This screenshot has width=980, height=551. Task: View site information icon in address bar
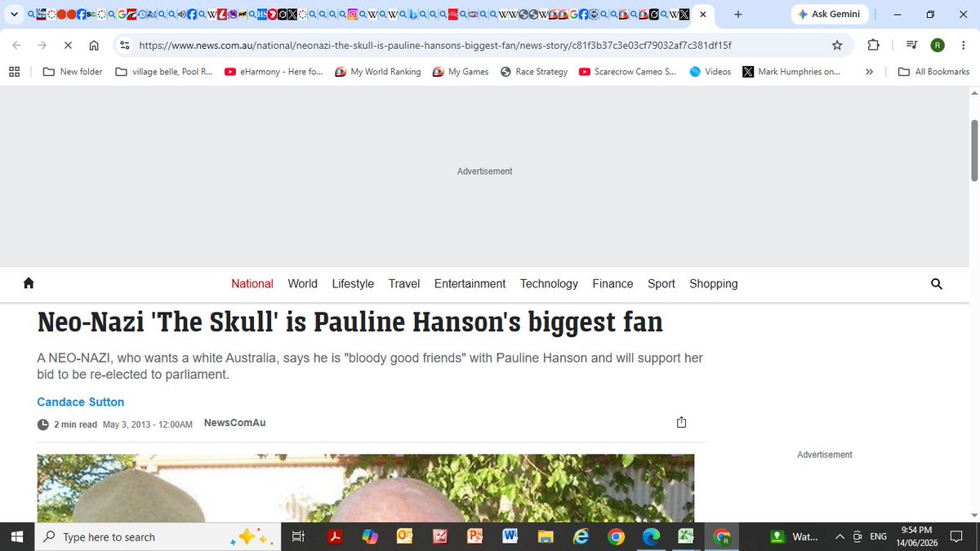(124, 46)
